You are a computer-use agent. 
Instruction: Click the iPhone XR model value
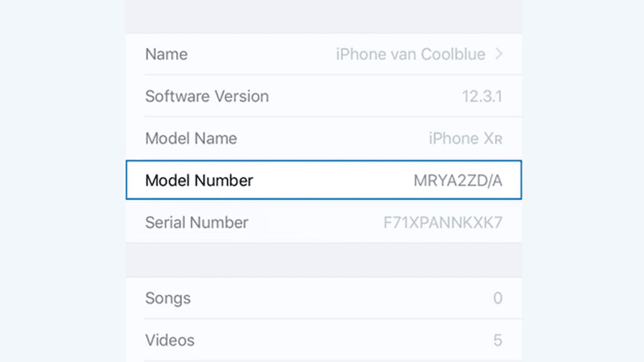click(465, 139)
